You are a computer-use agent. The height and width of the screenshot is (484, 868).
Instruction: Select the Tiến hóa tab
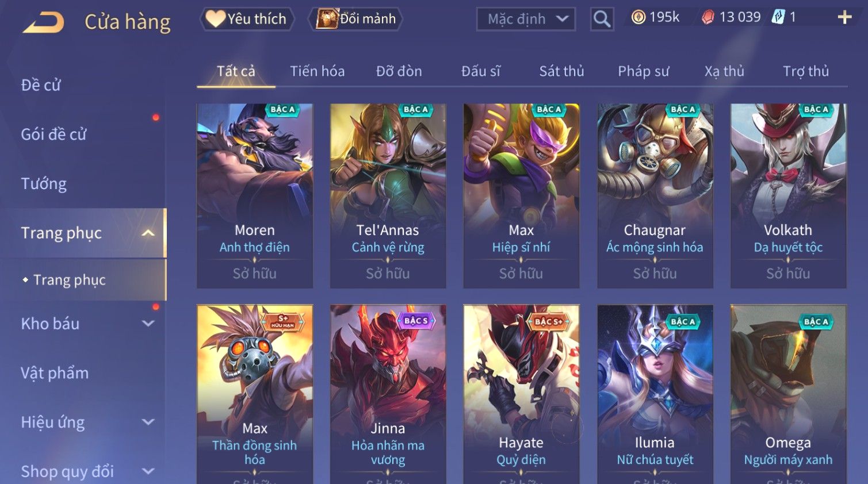pos(317,71)
